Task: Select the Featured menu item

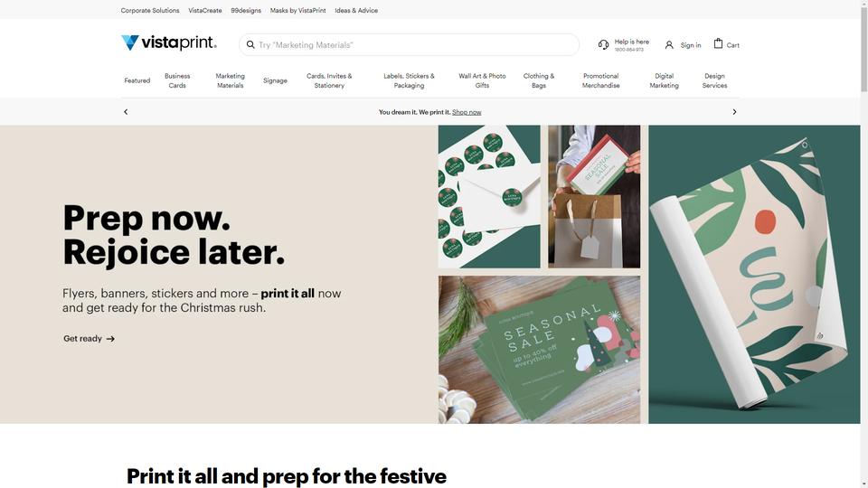Action: (x=137, y=80)
